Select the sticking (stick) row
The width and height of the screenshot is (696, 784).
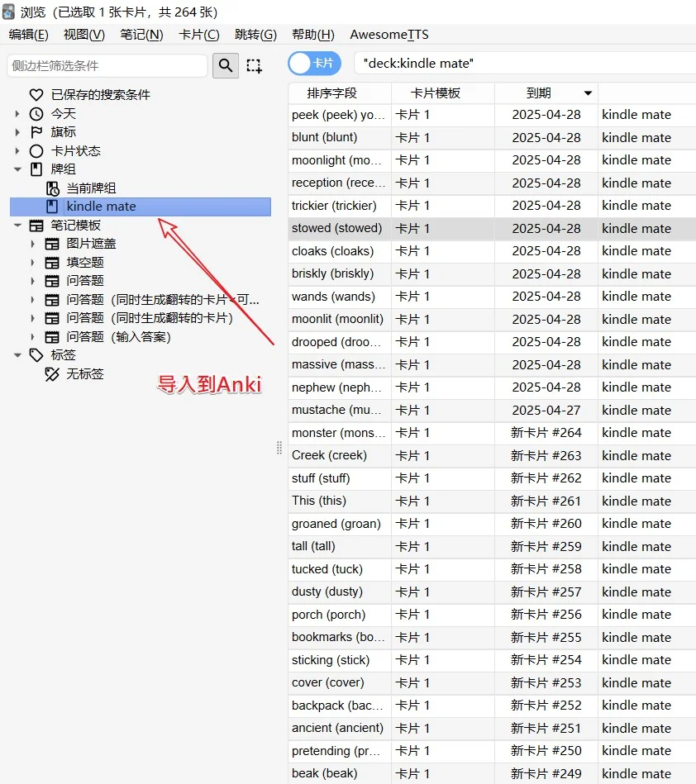(492, 660)
